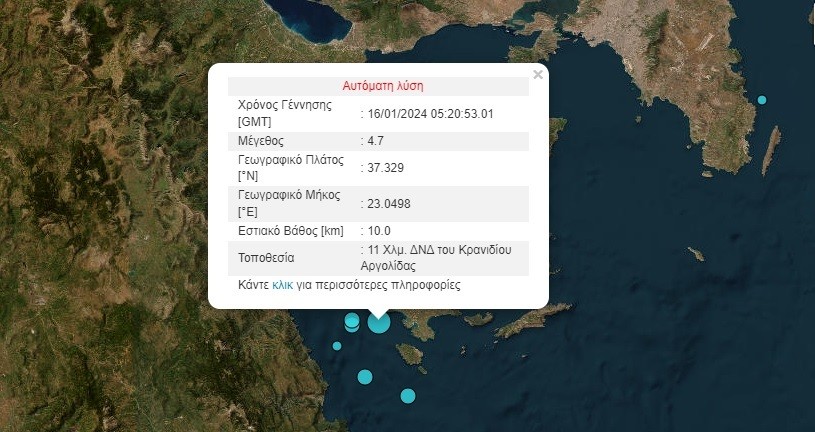This screenshot has width=815, height=432.
Task: Click the long narrow island near the right edge
Action: (x=770, y=151)
